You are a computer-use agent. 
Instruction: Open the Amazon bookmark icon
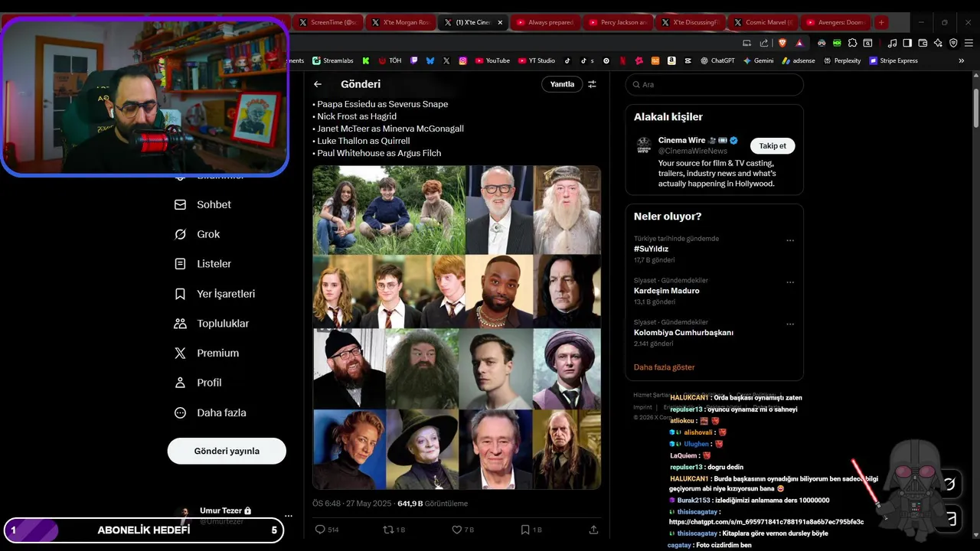pos(671,60)
